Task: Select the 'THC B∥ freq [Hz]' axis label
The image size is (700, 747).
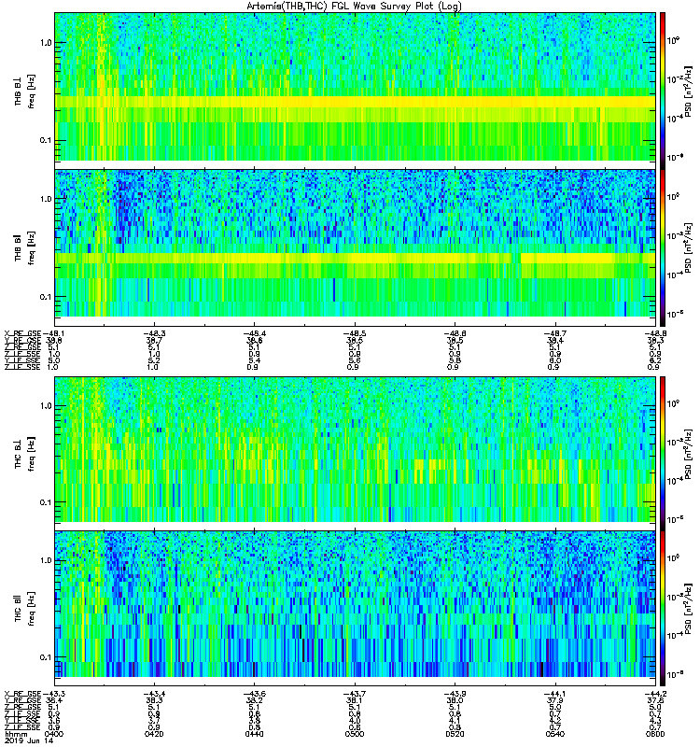Action: [25, 609]
